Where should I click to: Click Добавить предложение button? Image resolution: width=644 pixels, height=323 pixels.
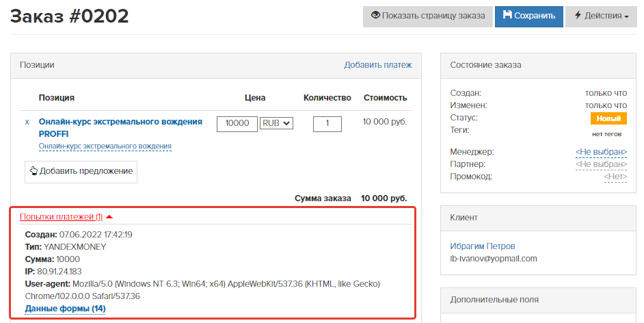click(81, 172)
